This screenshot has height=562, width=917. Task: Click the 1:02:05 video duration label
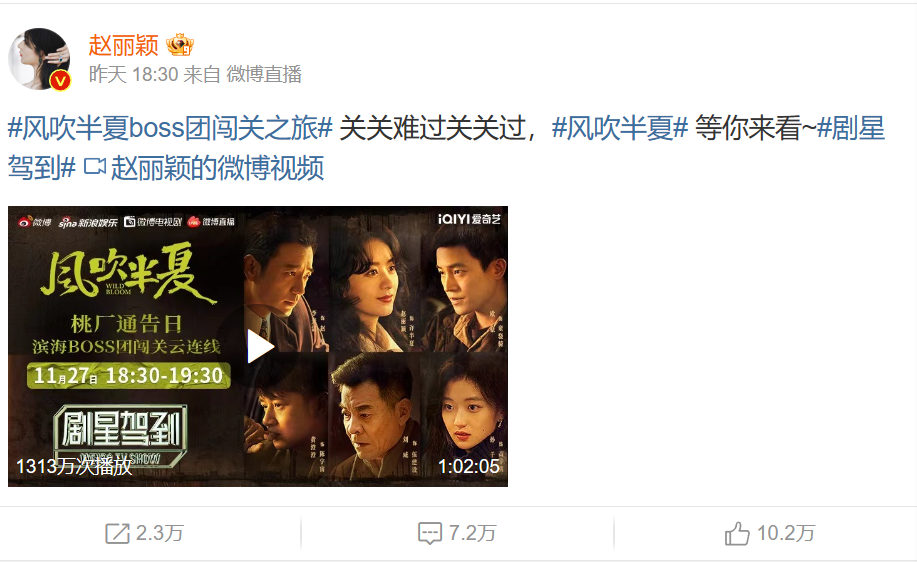tap(468, 466)
